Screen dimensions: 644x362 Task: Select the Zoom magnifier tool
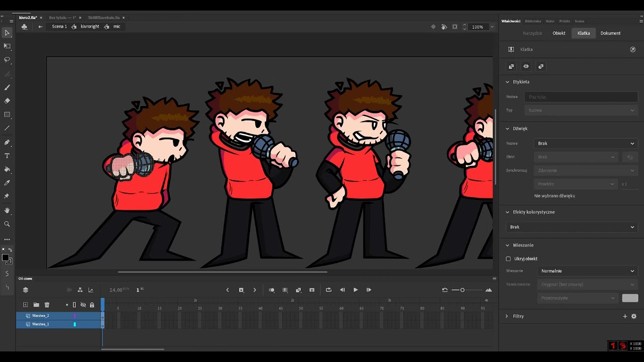(7, 224)
